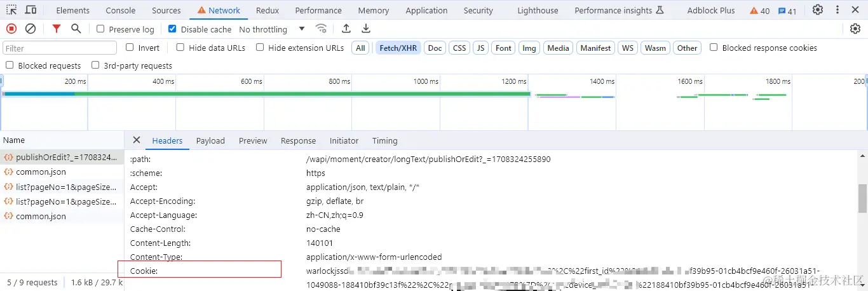Viewport: 868px width, 291px height.
Task: Stop recording the network log
Action: click(11, 29)
